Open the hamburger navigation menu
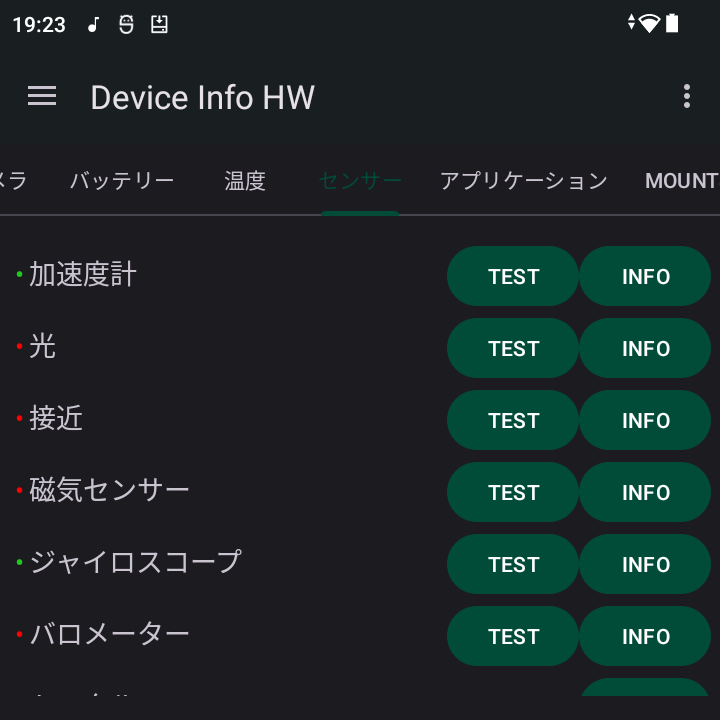This screenshot has width=720, height=720. click(x=42, y=96)
